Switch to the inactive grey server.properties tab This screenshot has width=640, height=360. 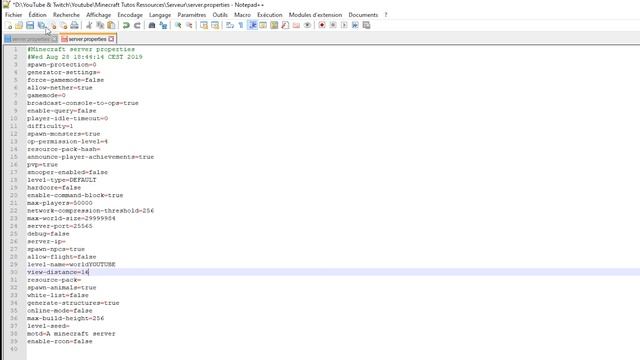30,39
